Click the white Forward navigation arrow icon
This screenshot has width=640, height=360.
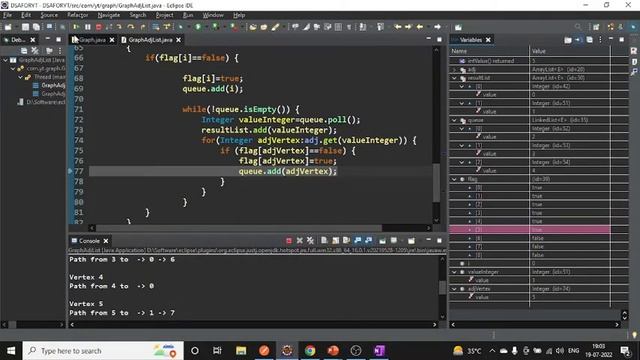pos(437,27)
